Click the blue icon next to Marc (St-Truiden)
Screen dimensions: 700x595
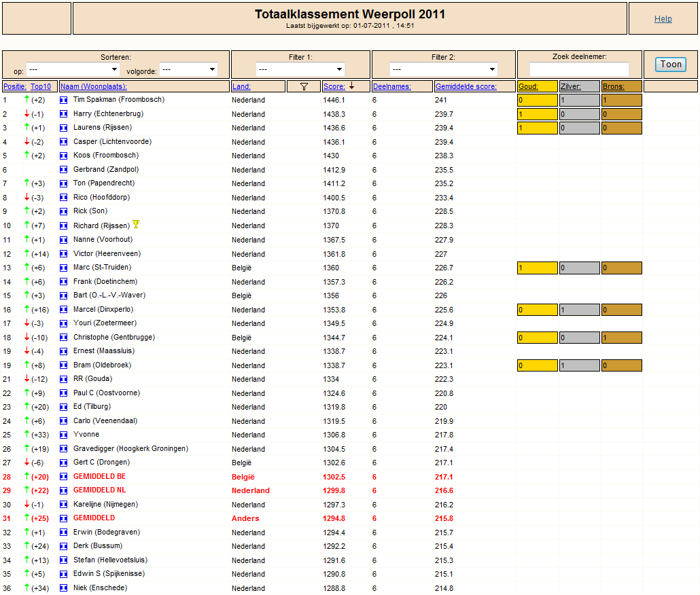coord(63,268)
